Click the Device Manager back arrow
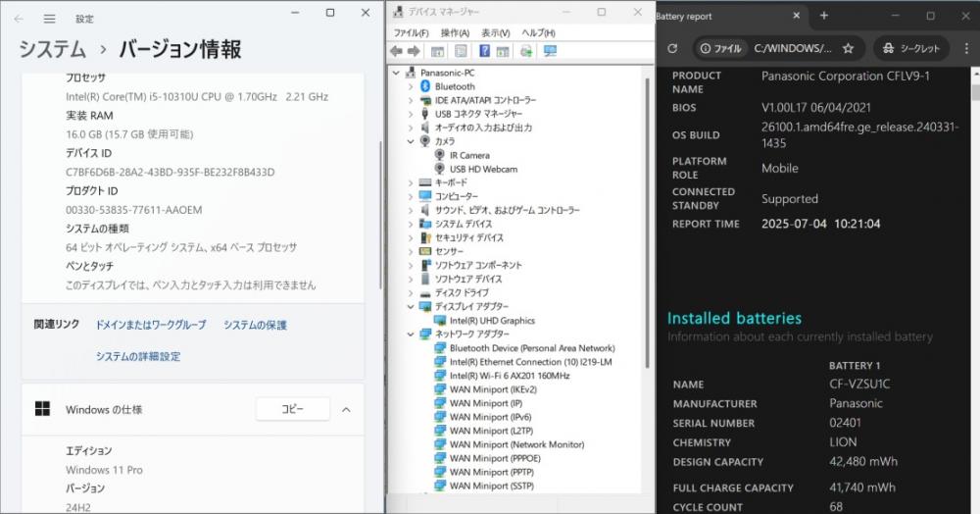 click(x=396, y=51)
